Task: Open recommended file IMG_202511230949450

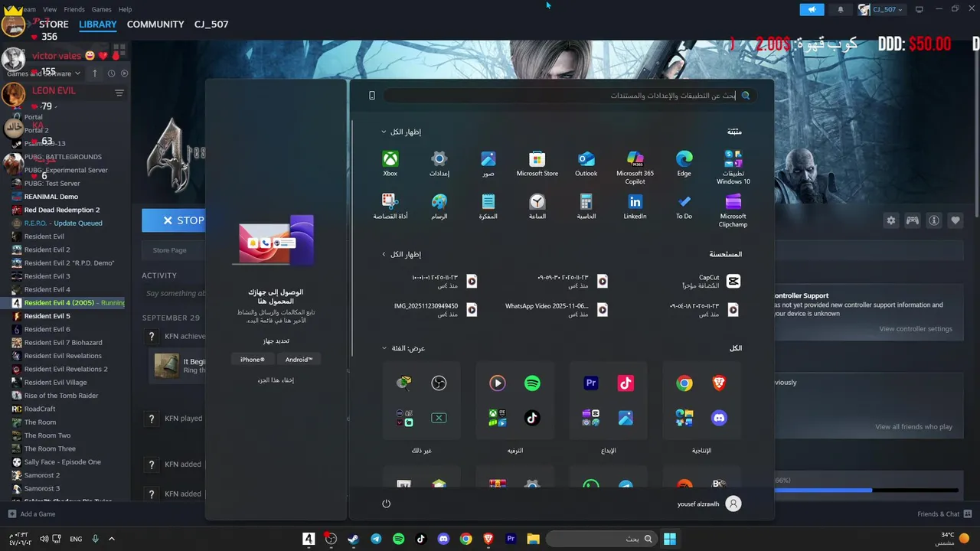Action: (436, 309)
